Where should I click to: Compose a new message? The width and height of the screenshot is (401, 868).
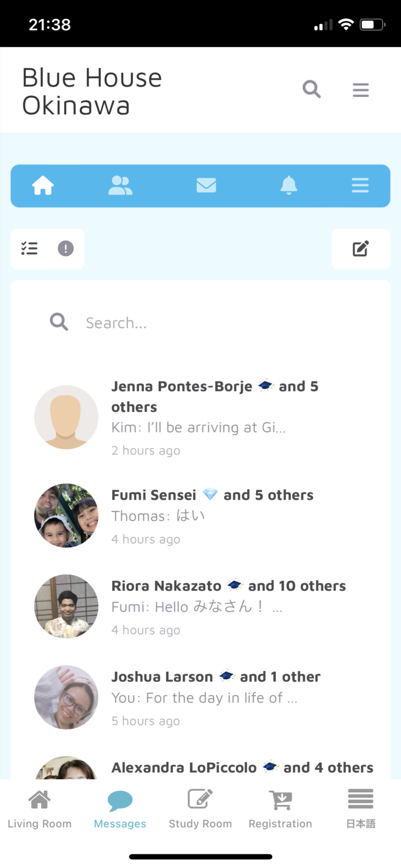[360, 248]
